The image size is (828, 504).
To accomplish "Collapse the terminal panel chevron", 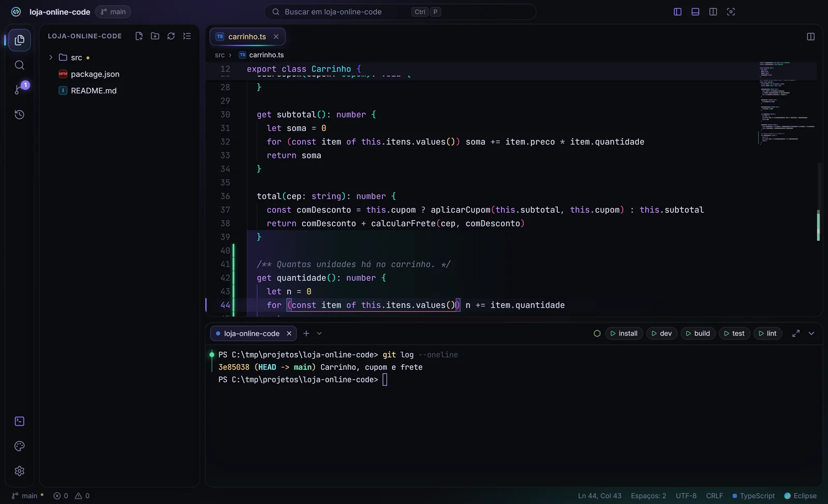I will click(x=811, y=333).
